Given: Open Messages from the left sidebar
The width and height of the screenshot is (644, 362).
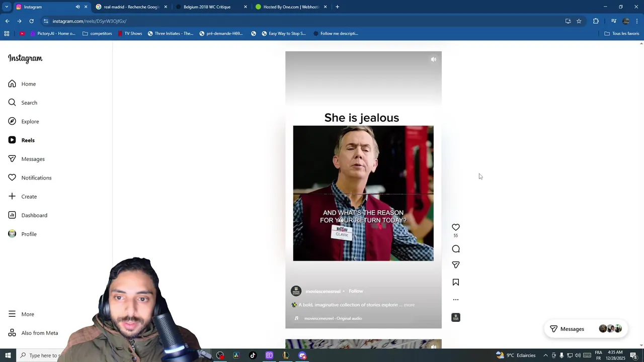Looking at the screenshot, I should coord(27,159).
